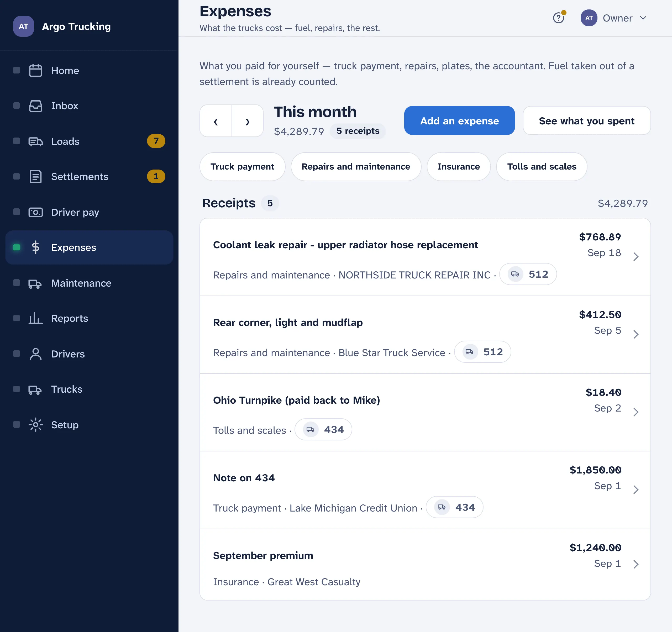Click the 5 receipts pill
Image resolution: width=672 pixels, height=632 pixels.
coord(358,131)
